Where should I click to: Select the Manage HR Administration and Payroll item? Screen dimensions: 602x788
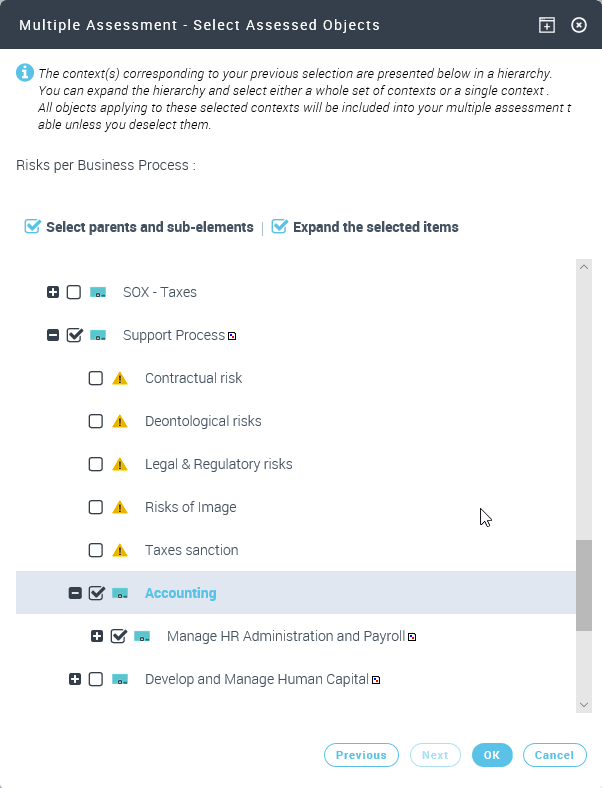285,636
